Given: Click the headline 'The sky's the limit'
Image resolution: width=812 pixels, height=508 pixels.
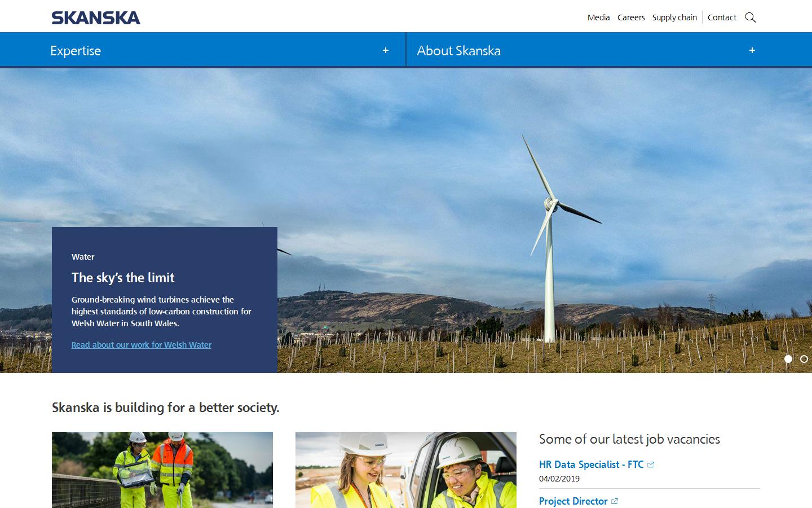Looking at the screenshot, I should tap(123, 278).
